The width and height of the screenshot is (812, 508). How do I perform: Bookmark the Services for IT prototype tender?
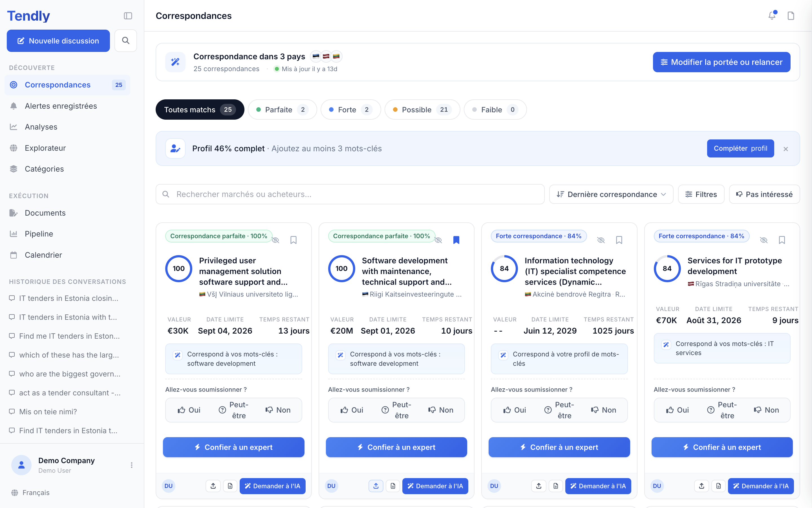tap(782, 240)
